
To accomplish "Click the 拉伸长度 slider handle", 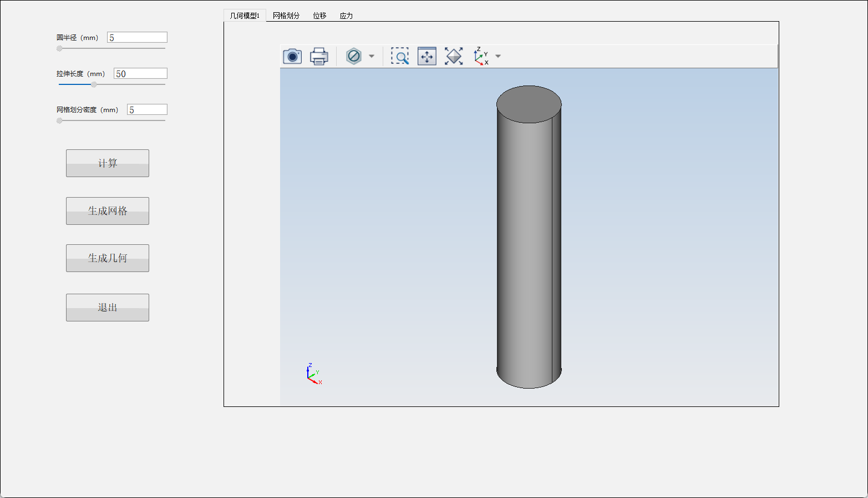I will point(94,84).
